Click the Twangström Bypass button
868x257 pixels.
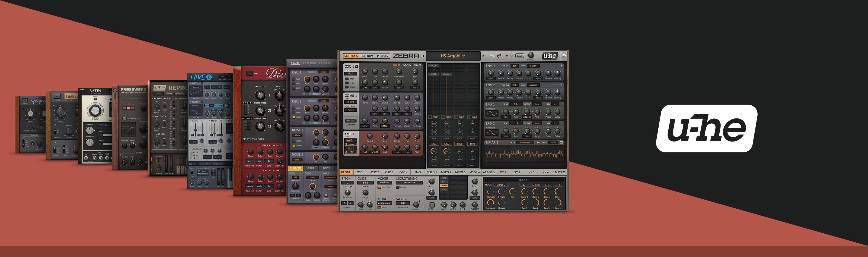(x=57, y=96)
